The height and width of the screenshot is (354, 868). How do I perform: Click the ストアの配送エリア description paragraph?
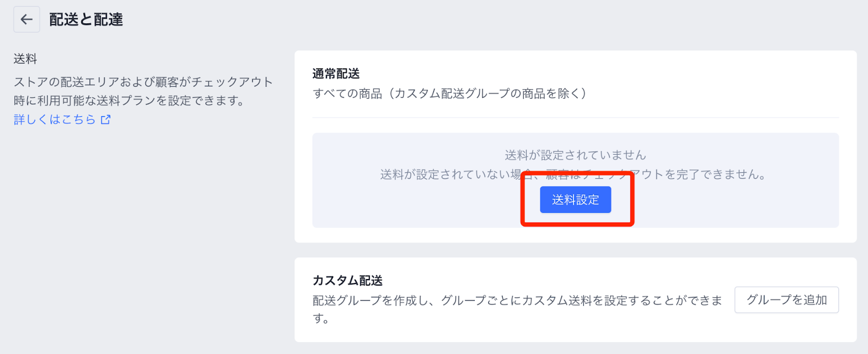tap(144, 91)
